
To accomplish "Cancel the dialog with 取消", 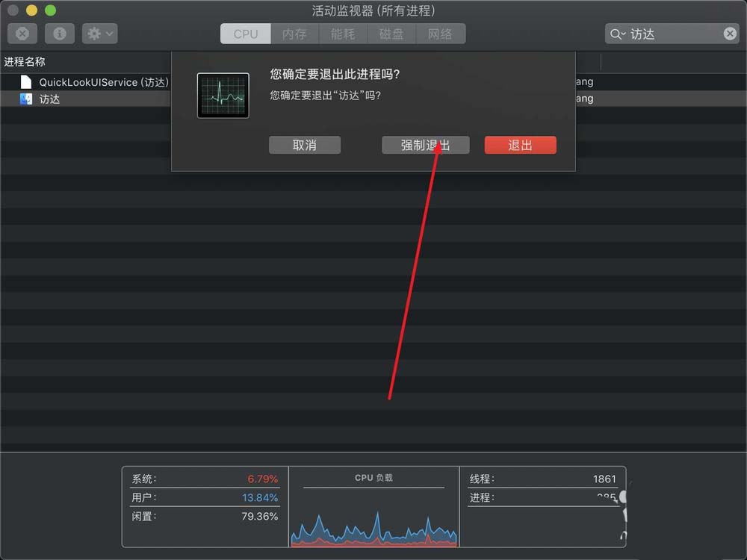I will [305, 145].
